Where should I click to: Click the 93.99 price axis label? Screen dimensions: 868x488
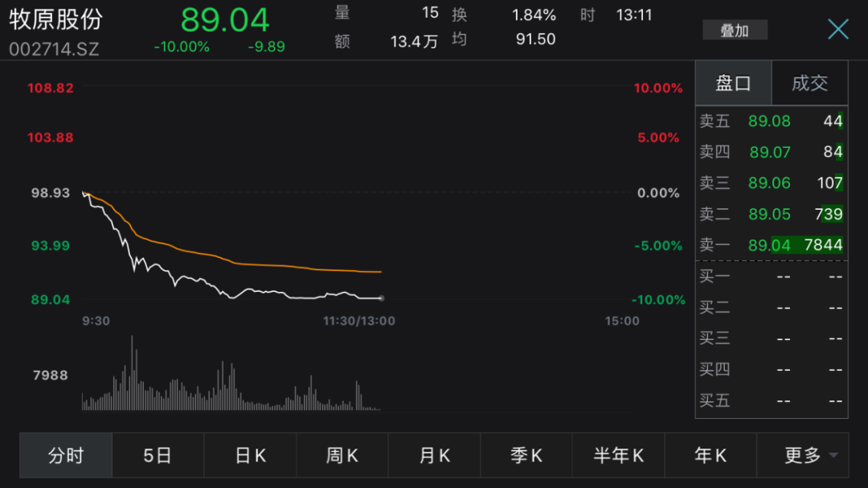click(51, 245)
